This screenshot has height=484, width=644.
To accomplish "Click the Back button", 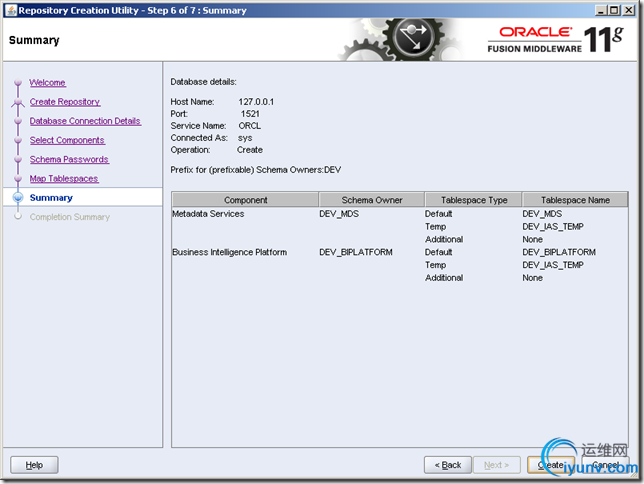I will 448,465.
